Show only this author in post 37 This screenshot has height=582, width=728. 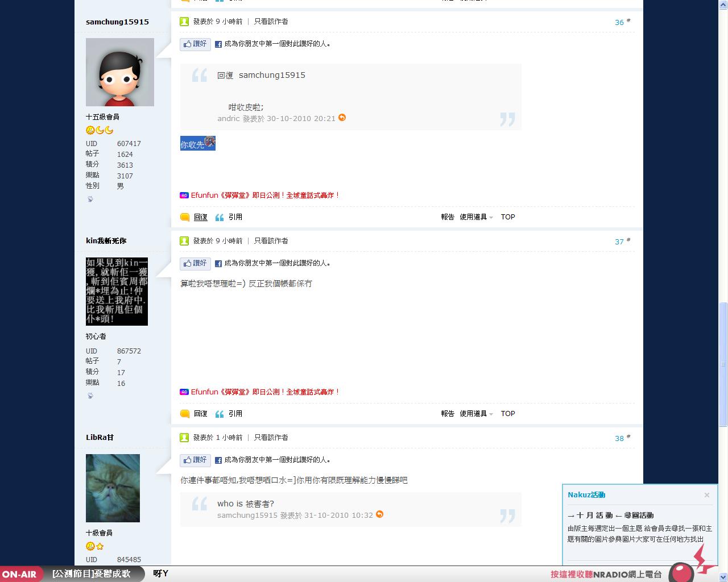point(271,241)
